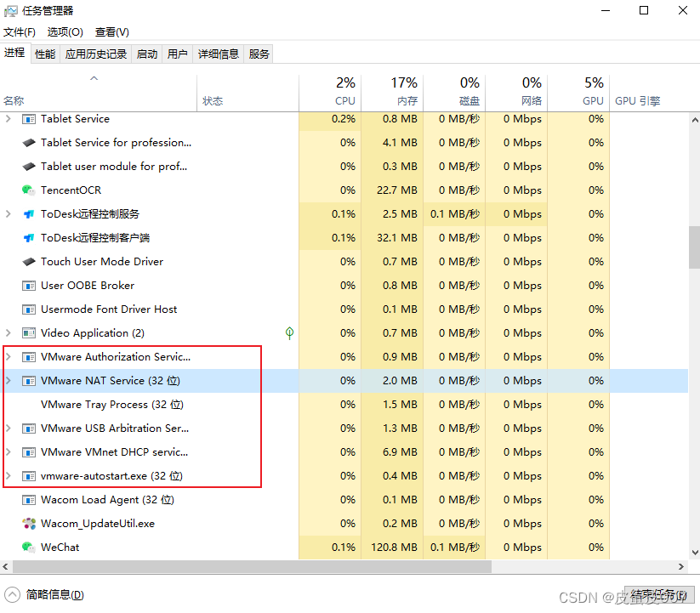700x613 pixels.
Task: Click the Tablet user module icon
Action: pos(29,167)
